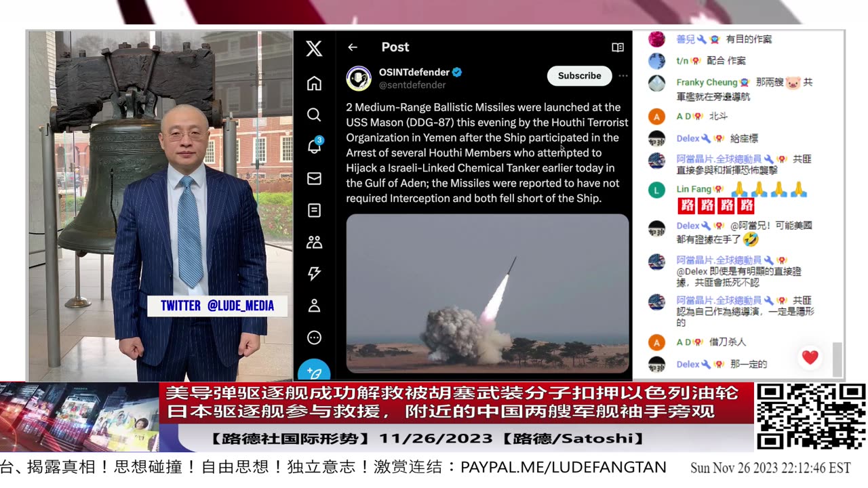Screen dimensions: 868x488
Task: Open reader view book icon
Action: [618, 47]
